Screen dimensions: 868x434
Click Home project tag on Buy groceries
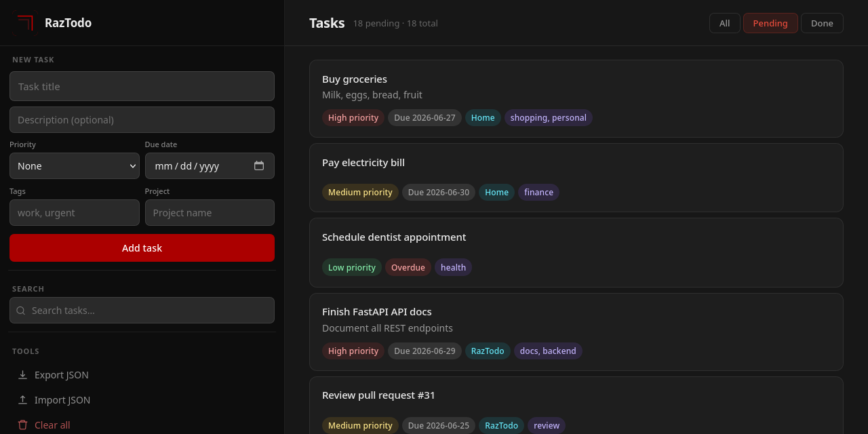pos(483,118)
